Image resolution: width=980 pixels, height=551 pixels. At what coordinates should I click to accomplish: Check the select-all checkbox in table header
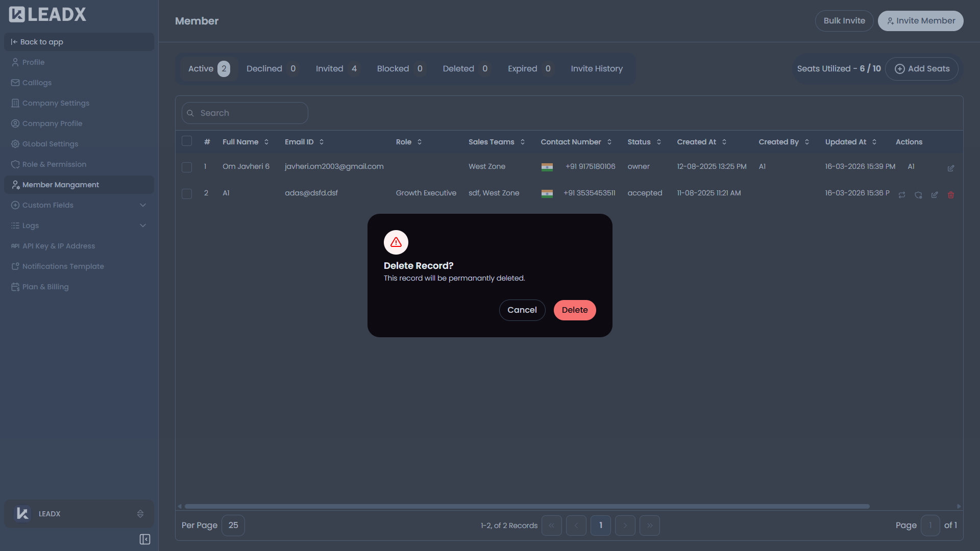(x=187, y=141)
